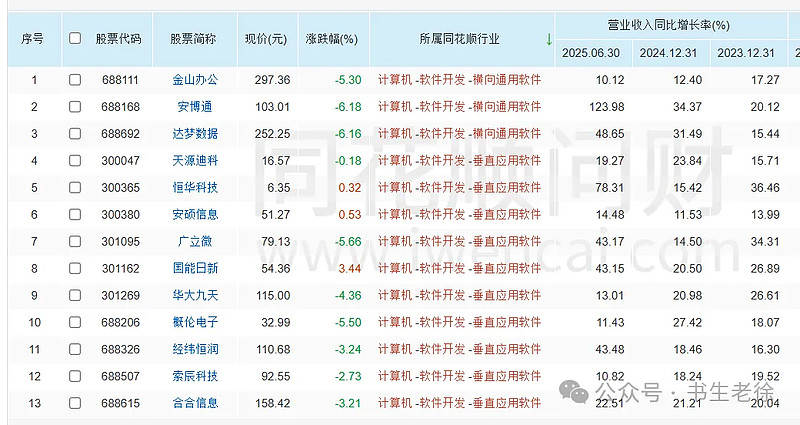Open stock link 金山办公
Image resolution: width=800 pixels, height=425 pixels.
pyautogui.click(x=195, y=80)
